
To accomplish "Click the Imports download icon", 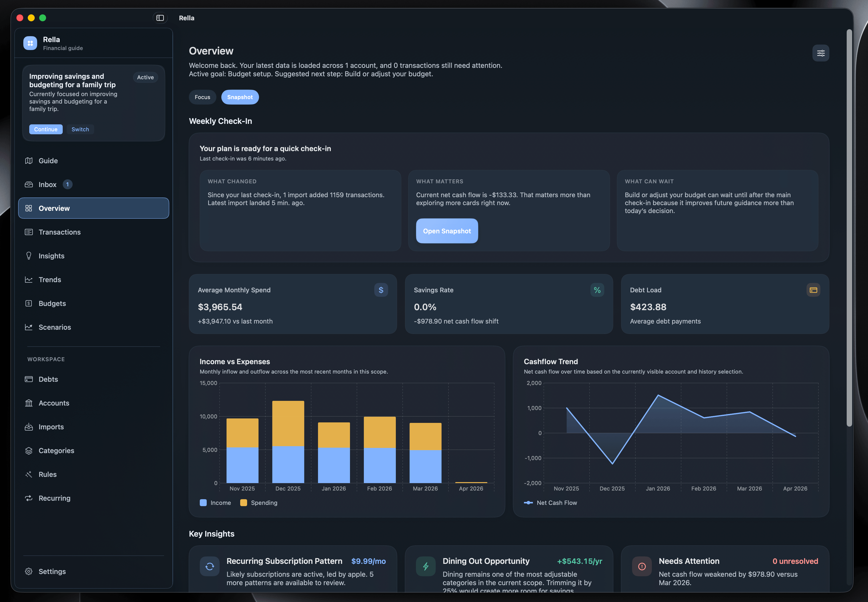I will click(x=29, y=427).
